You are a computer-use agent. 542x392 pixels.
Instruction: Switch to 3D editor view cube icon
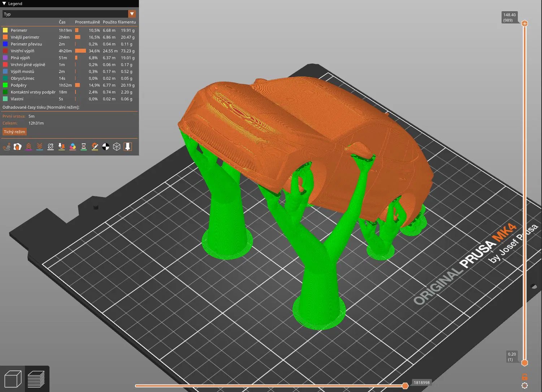point(13,379)
